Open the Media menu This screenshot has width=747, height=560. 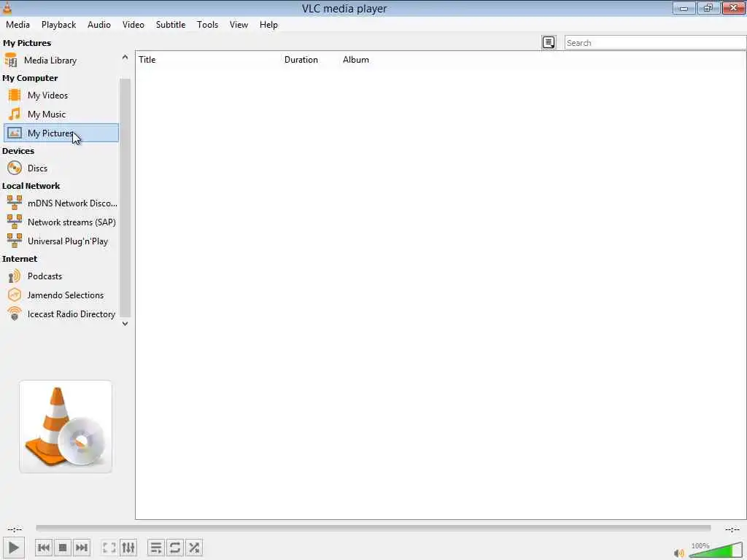point(18,25)
